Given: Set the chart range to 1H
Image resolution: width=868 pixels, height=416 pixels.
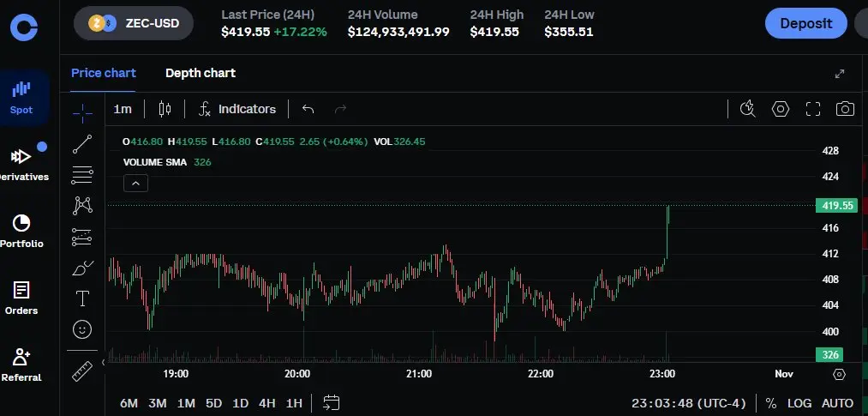Looking at the screenshot, I should click(294, 403).
